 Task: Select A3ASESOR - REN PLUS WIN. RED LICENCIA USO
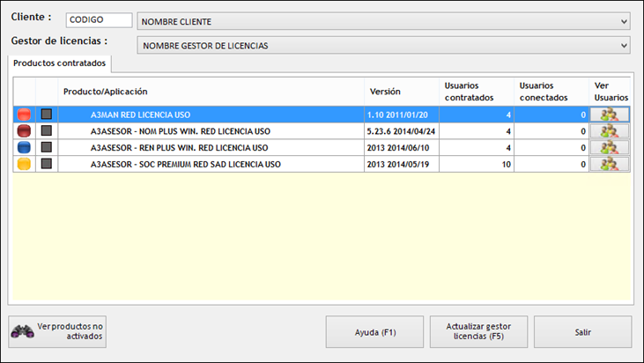click(x=179, y=148)
